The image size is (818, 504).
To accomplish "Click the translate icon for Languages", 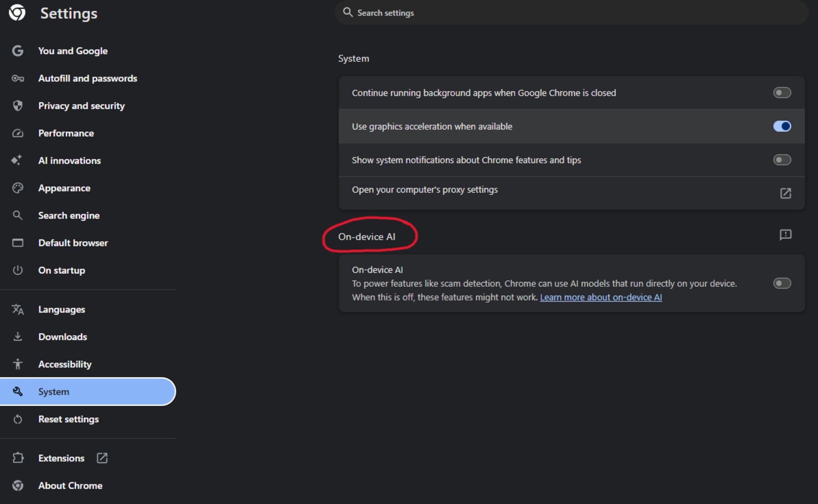I will coord(17,309).
